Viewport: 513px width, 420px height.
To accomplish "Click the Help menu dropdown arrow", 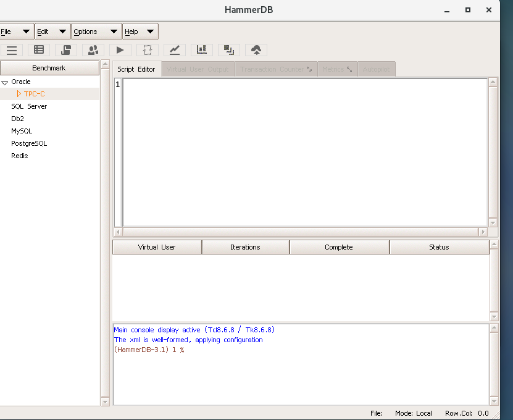I will click(x=150, y=31).
